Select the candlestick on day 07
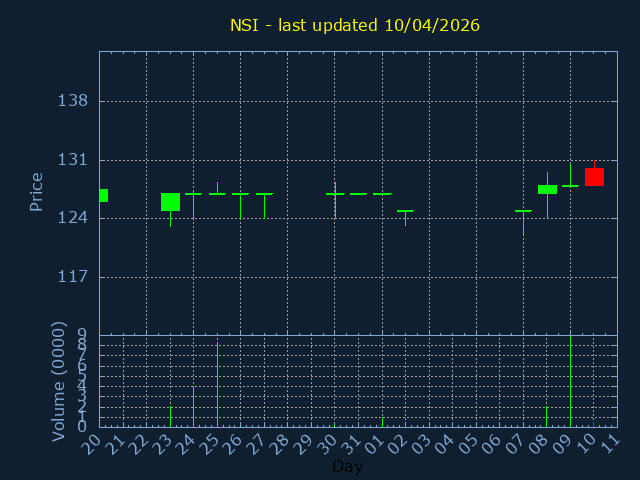 (x=523, y=211)
